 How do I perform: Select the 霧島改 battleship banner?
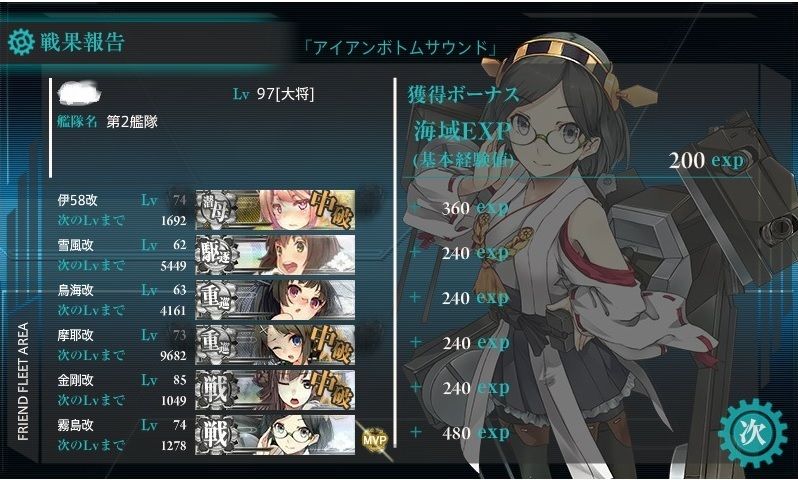[x=275, y=434]
